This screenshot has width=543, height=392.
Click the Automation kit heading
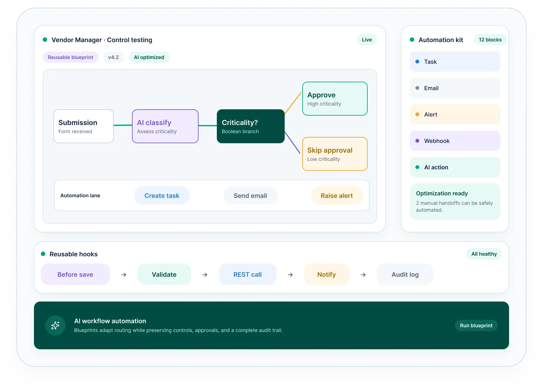[x=441, y=40]
